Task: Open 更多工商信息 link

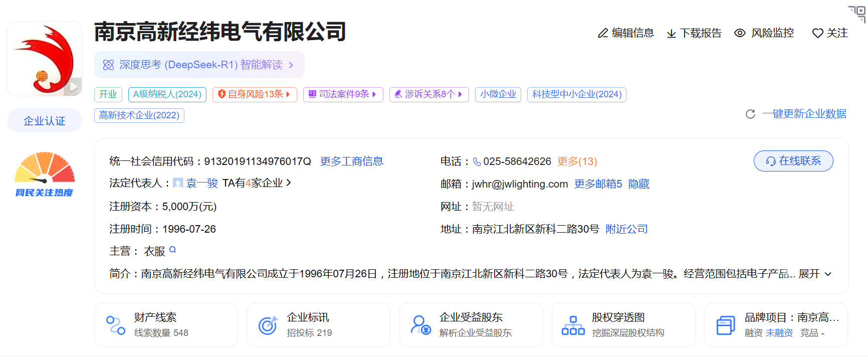Action: [x=352, y=161]
